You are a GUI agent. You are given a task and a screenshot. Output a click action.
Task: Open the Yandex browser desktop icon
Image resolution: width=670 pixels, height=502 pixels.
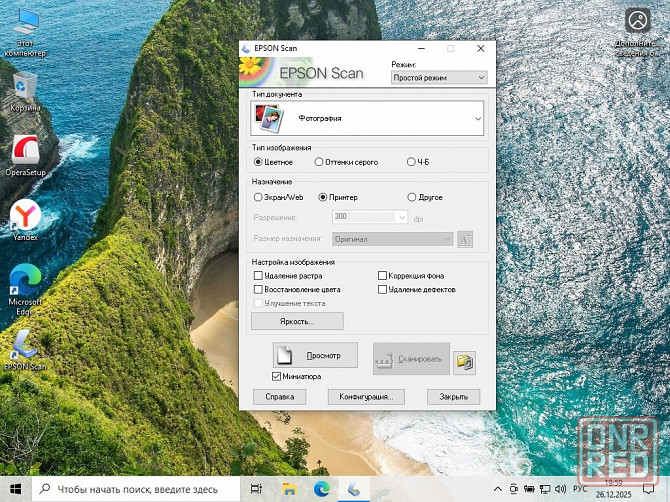25,216
